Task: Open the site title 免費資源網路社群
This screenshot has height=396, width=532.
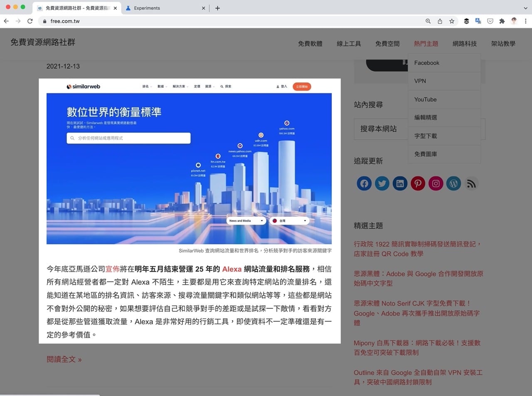Action: coord(43,42)
